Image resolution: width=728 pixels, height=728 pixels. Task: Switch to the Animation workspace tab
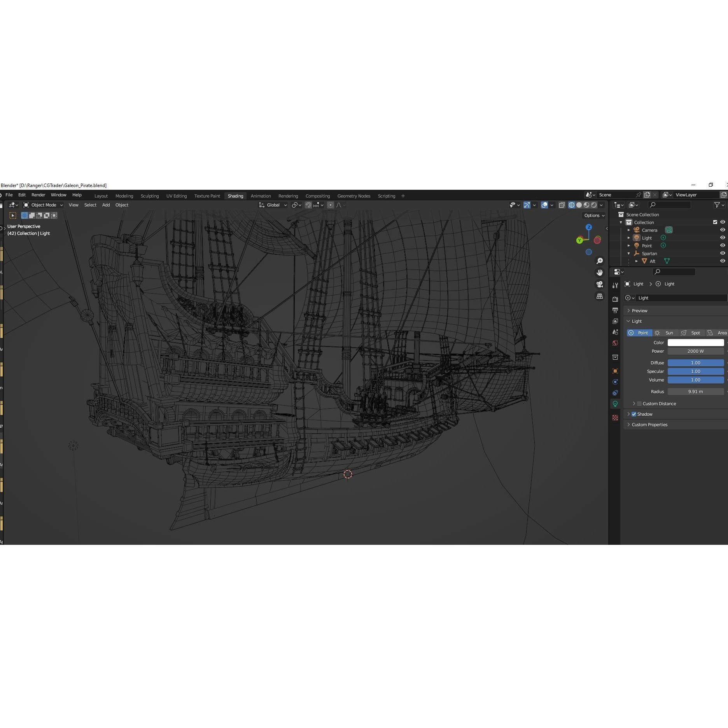pos(261,196)
